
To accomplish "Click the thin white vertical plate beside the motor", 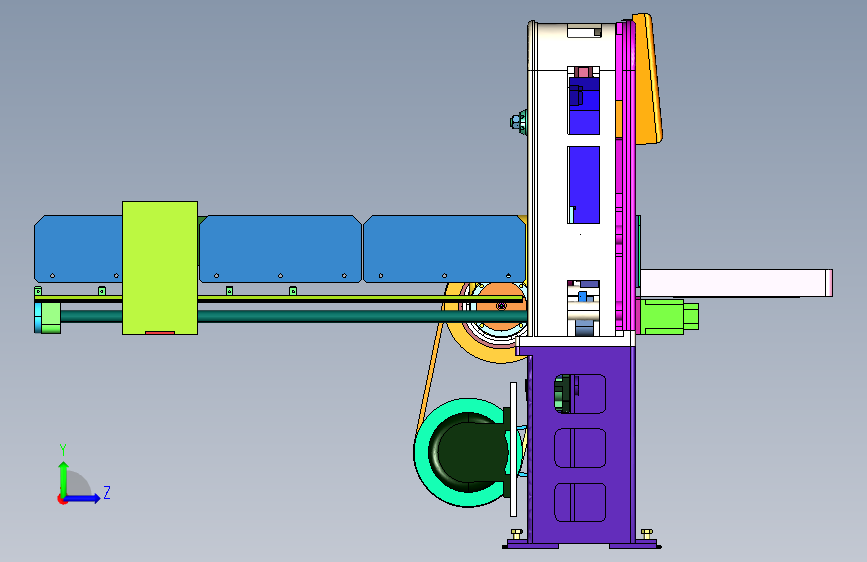I will [x=513, y=449].
